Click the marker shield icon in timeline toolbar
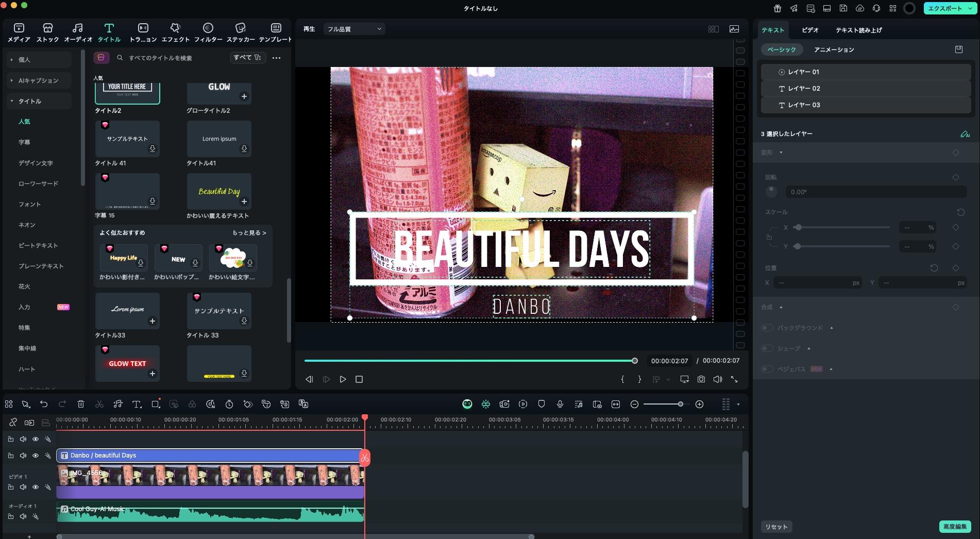 (542, 404)
